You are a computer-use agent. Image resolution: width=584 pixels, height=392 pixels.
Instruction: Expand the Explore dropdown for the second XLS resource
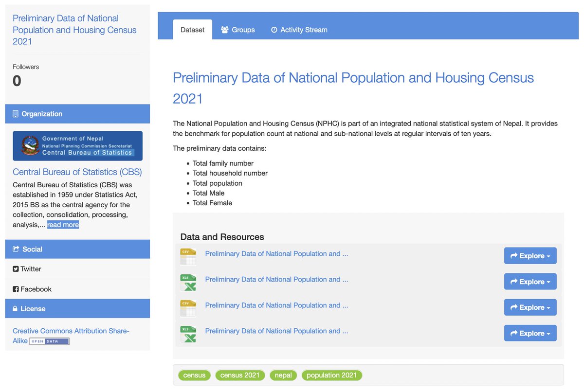tap(530, 333)
